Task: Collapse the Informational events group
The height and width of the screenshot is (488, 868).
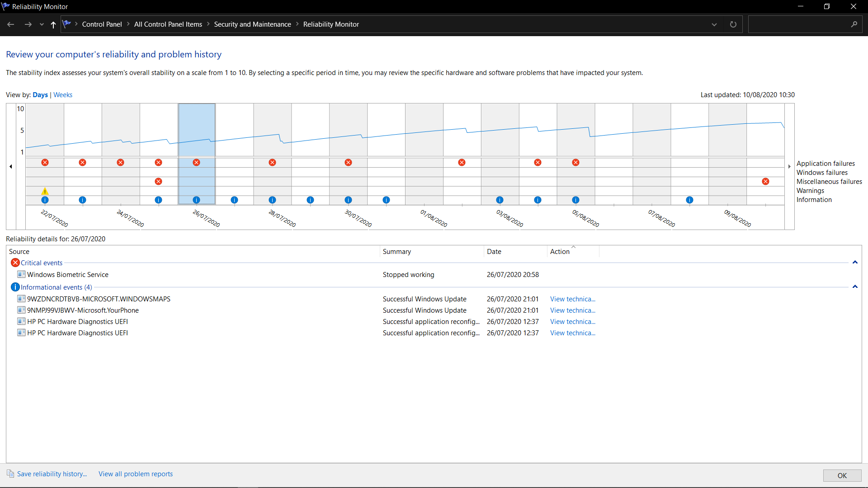Action: pyautogui.click(x=855, y=287)
